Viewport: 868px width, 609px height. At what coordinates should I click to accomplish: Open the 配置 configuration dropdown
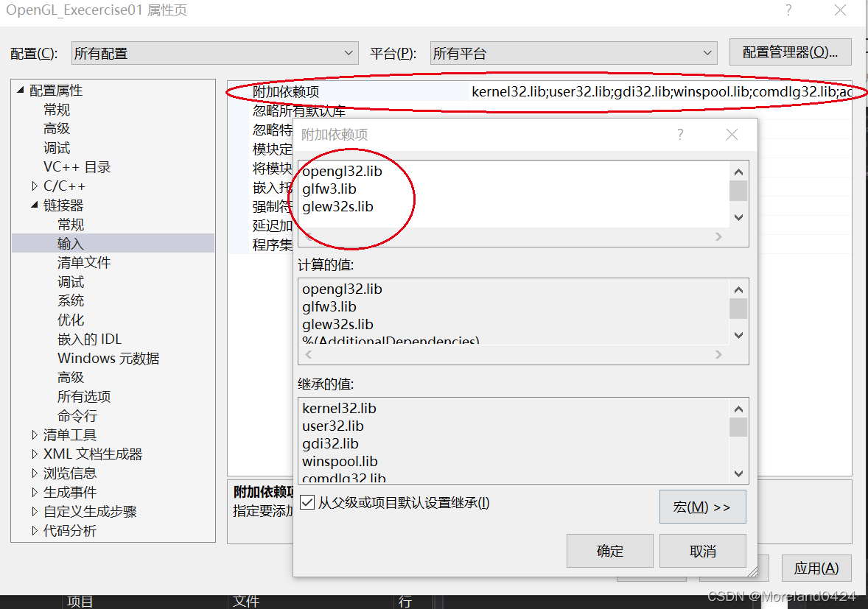[x=214, y=53]
